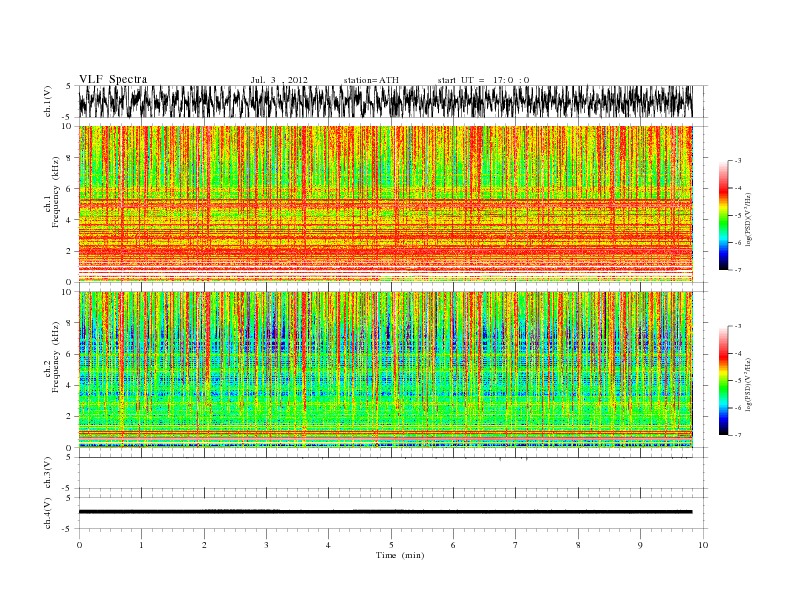Click the "ch.3(V)" axis label
Screen dimensions: 792x612
click(48, 473)
